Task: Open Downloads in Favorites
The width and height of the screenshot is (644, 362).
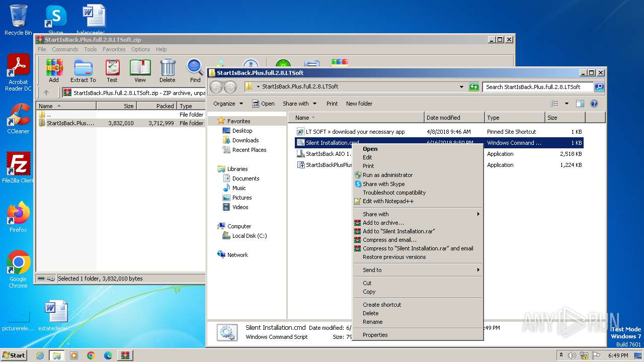Action: 245,140
